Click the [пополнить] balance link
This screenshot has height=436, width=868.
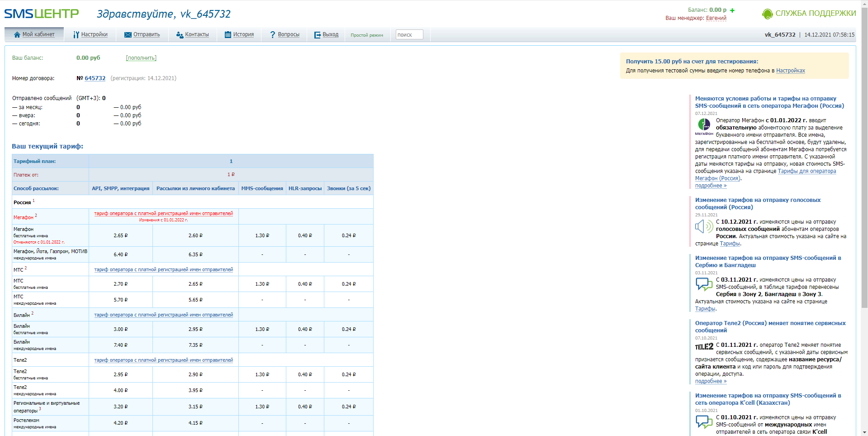[x=141, y=58]
